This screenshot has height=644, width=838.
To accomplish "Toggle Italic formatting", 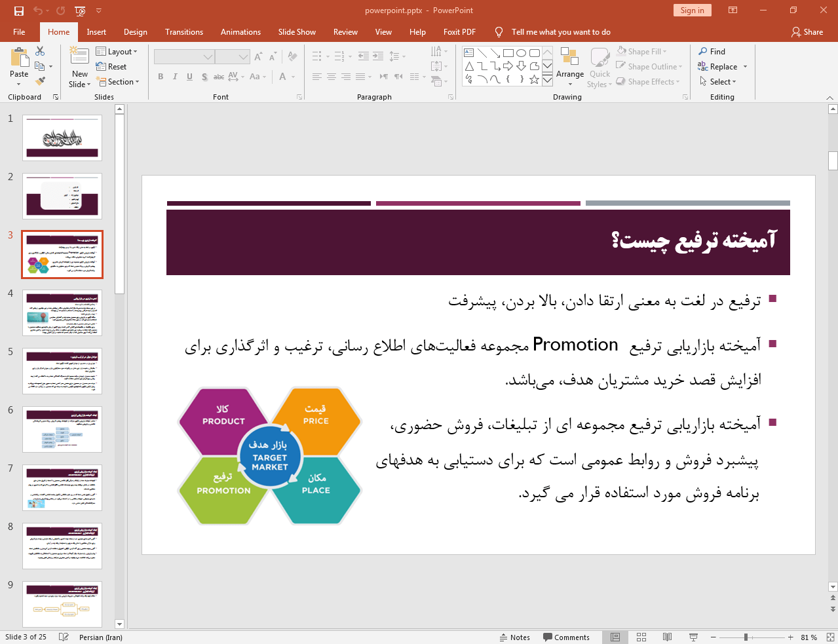I will point(175,77).
